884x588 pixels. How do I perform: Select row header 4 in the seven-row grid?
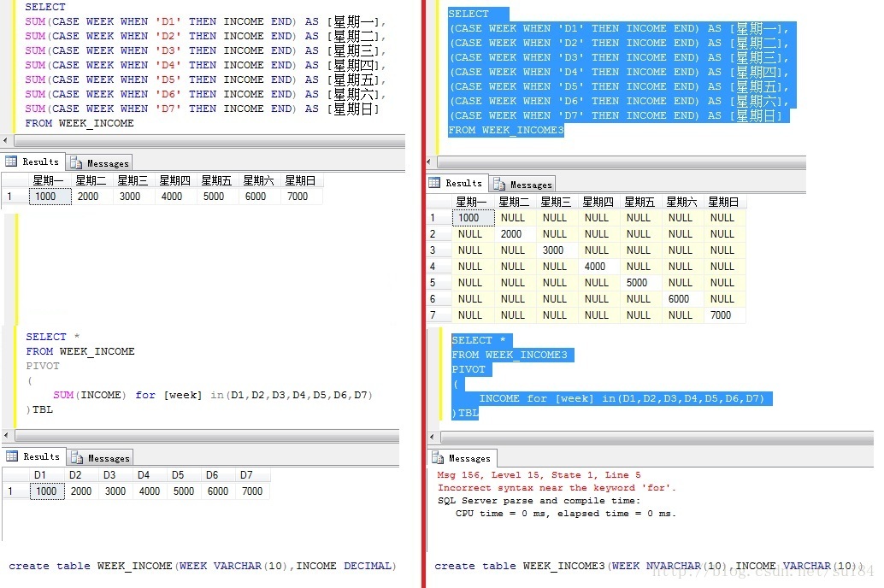tap(439, 267)
